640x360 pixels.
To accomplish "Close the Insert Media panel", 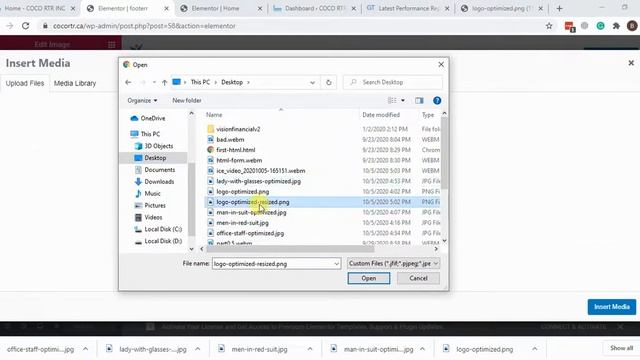I will pyautogui.click(x=631, y=63).
